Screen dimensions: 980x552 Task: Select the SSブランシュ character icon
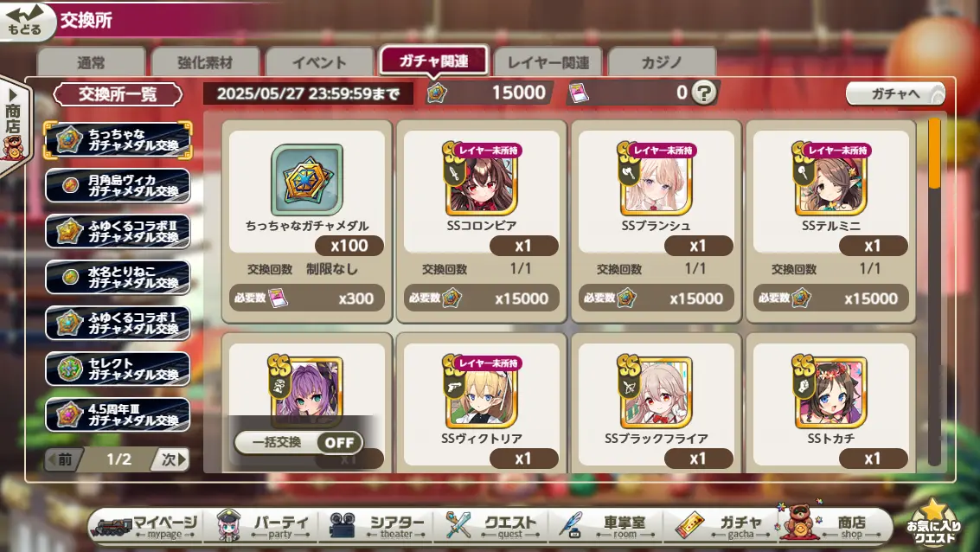pyautogui.click(x=657, y=180)
